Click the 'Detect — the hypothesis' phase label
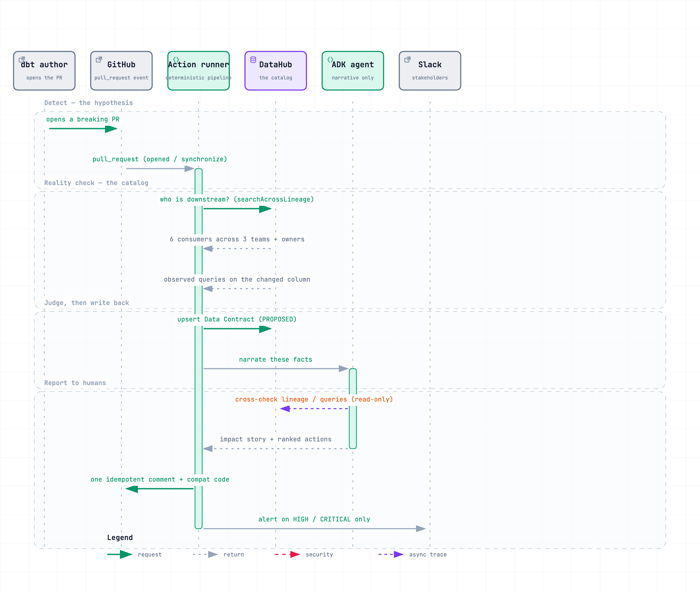 click(88, 103)
